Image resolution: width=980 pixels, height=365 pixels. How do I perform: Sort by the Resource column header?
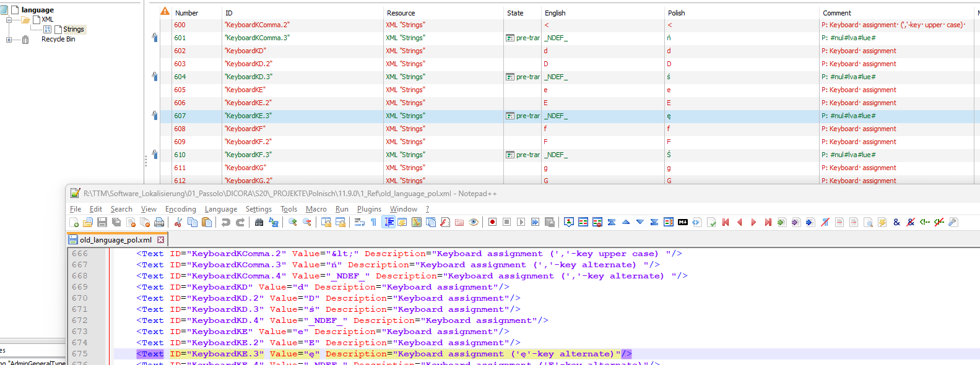[x=401, y=13]
